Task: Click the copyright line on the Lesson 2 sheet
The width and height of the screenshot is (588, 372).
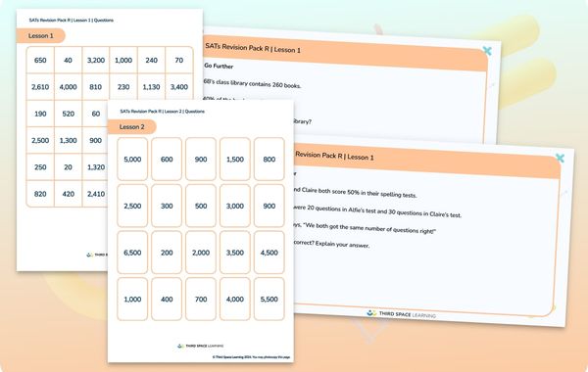Action: point(251,357)
